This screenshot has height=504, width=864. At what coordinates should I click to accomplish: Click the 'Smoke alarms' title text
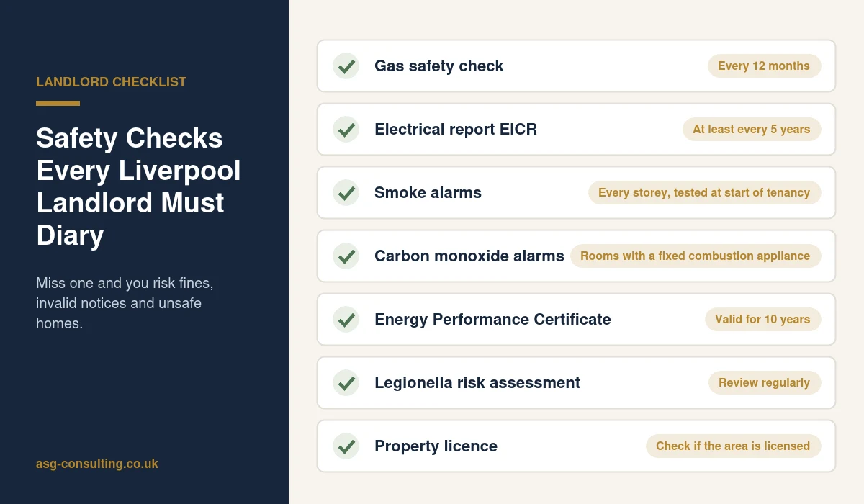point(428,193)
